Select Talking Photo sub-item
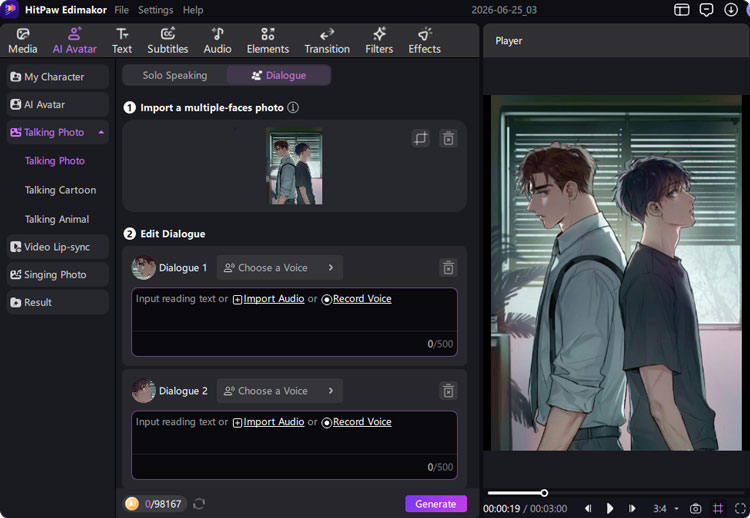The image size is (750, 518). 55,161
